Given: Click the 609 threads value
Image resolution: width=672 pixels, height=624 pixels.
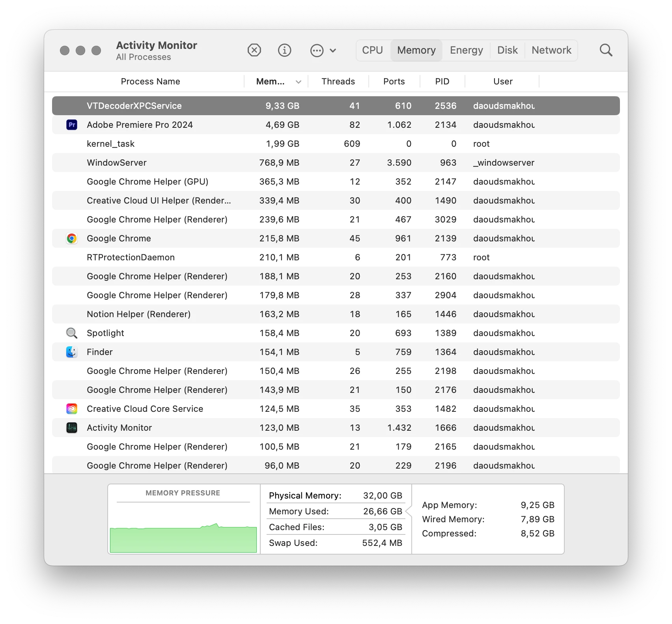Looking at the screenshot, I should click(352, 144).
